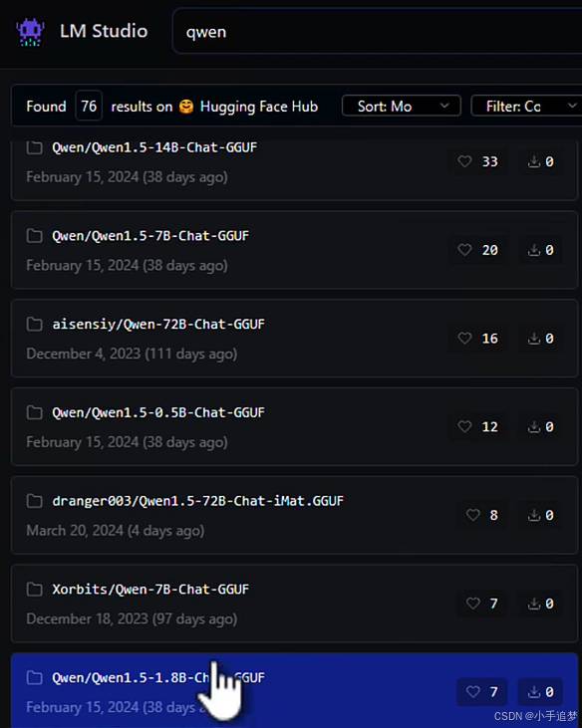Open Xorbits/Qwen-7B-Chat-GGUF model entry
Viewport: 582px width, 728px height.
coord(294,604)
